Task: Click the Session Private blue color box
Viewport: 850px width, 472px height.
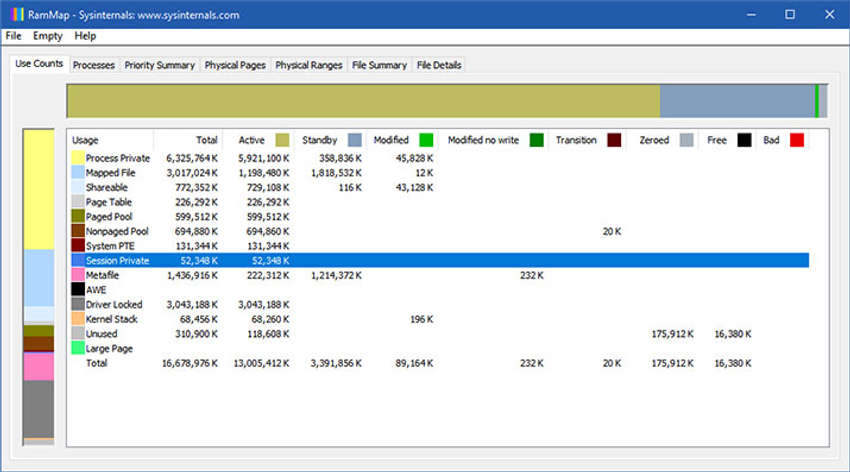Action: (x=78, y=261)
